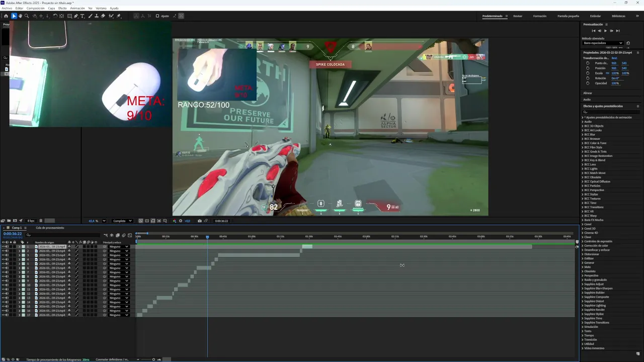The width and height of the screenshot is (644, 362).
Task: Click the scale constrain proportions link icon
Action: point(607,73)
